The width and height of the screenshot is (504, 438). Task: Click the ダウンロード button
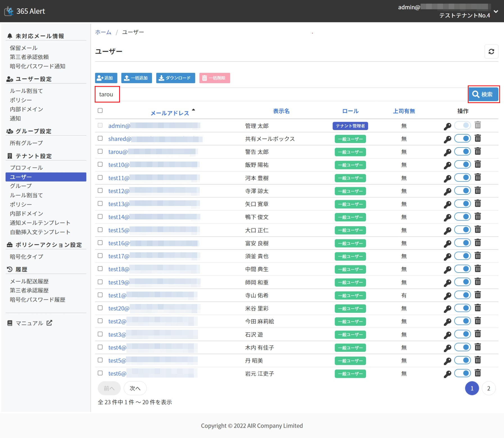[175, 78]
